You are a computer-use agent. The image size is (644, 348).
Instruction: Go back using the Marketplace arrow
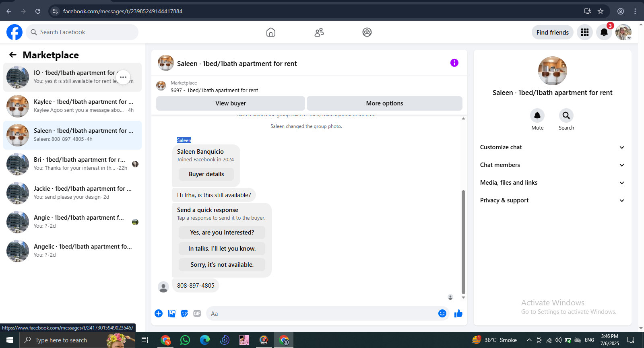pyautogui.click(x=13, y=55)
